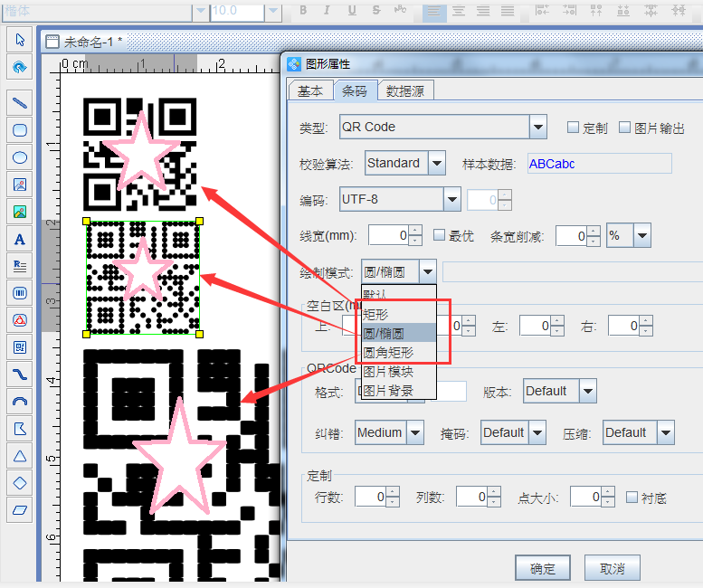Viewport: 703px width, 588px height.
Task: Switch to the 数据源 tab
Action: coord(405,91)
